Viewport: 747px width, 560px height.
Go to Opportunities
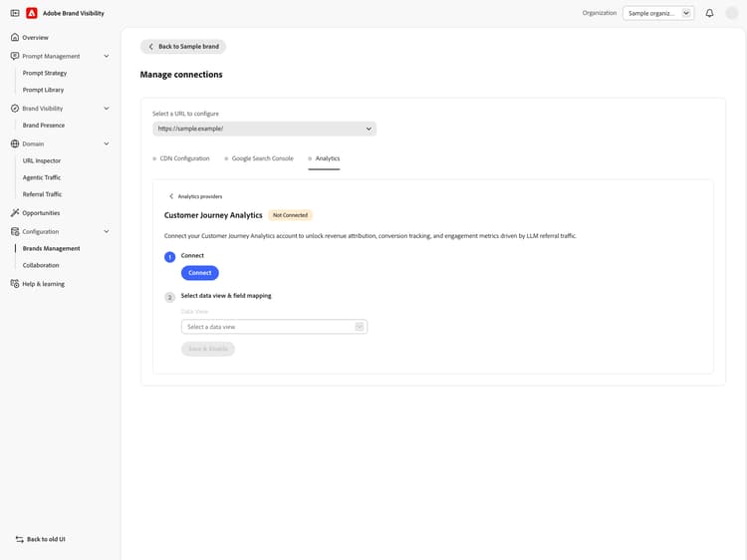tap(41, 212)
